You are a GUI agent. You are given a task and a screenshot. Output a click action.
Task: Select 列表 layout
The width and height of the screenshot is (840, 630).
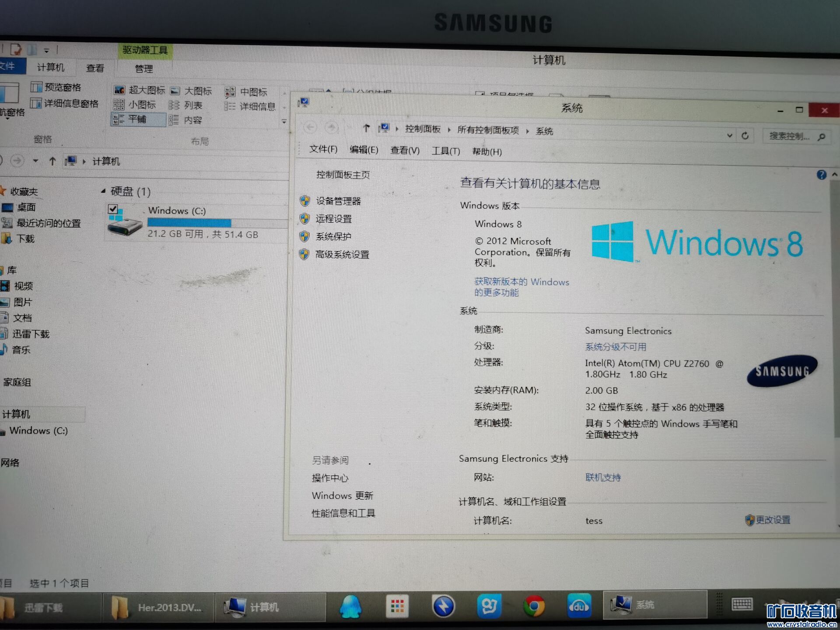185,105
